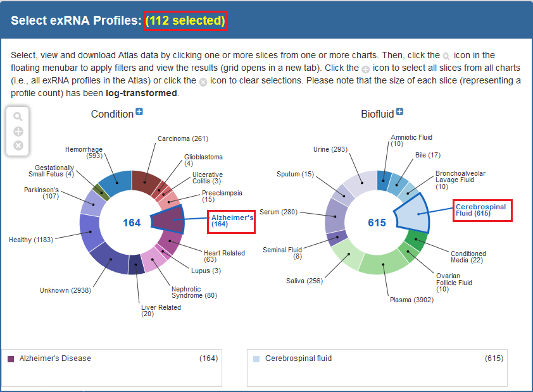Click the Alzheimer's (164) blue label
The width and height of the screenshot is (533, 392).
[232, 221]
